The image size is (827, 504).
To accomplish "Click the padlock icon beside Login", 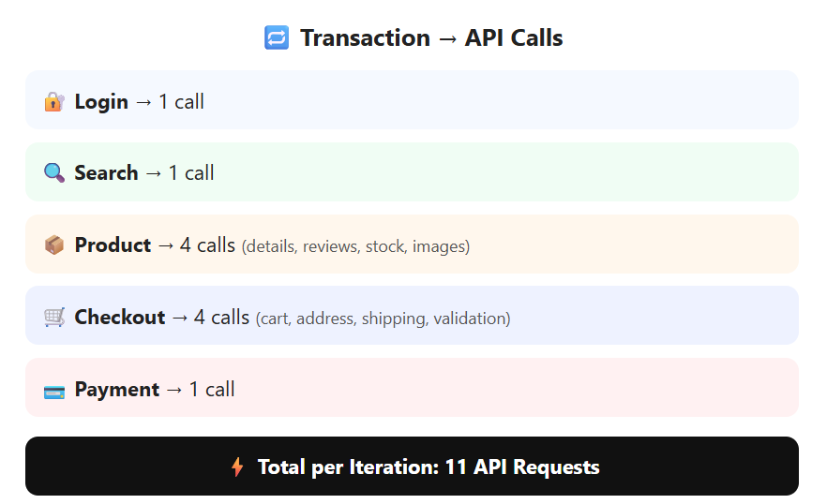I will pos(54,102).
